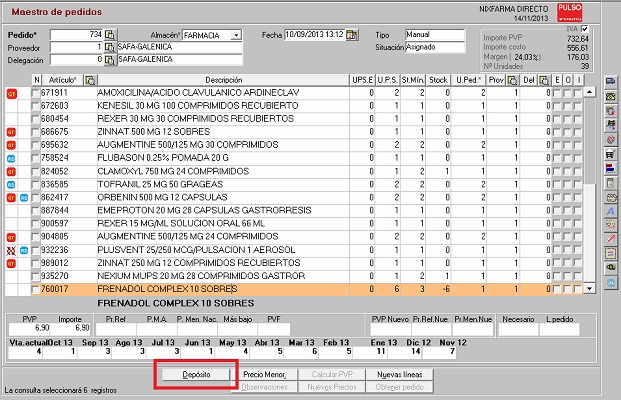This screenshot has height=400, width=621.
Task: Click the Stock column header
Action: tap(438, 80)
